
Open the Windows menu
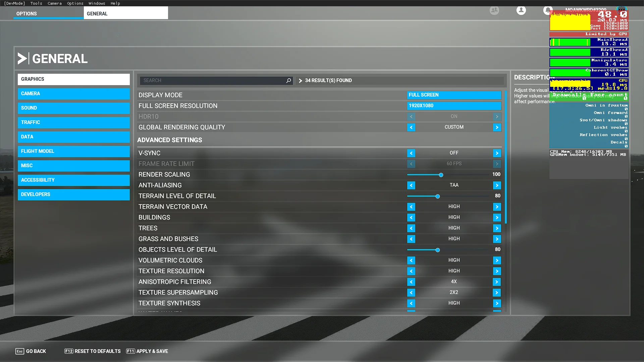(x=97, y=3)
